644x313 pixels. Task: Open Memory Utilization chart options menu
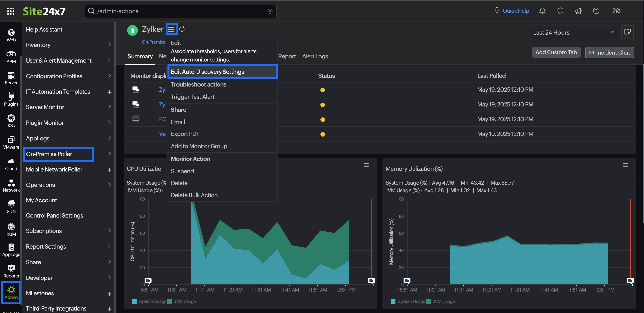tap(625, 165)
